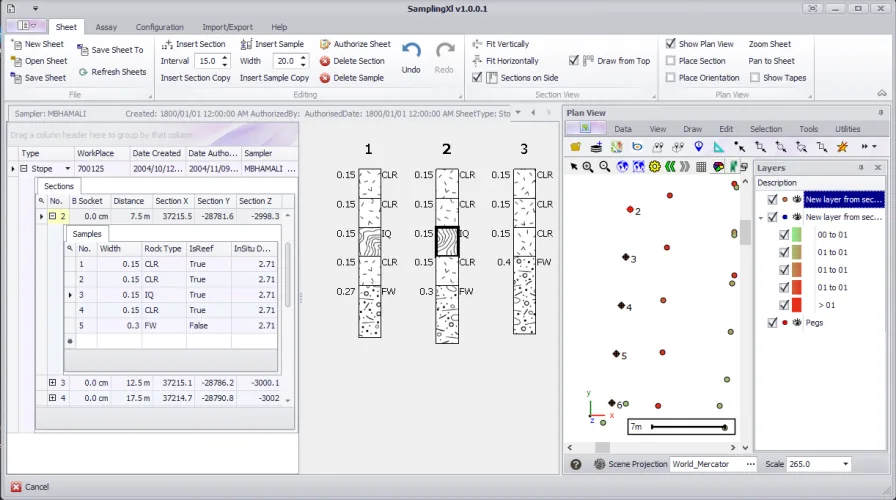This screenshot has height=500, width=896.
Task: Click Fit Vertically button
Action: 501,44
